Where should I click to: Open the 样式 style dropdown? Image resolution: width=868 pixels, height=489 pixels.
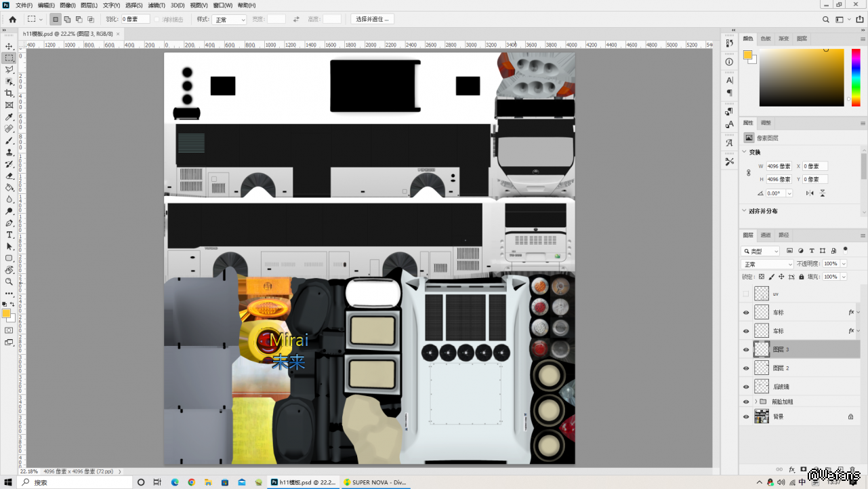pos(229,20)
